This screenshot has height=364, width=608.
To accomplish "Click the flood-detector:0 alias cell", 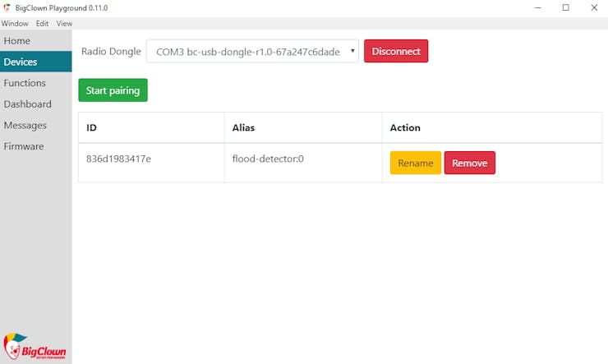I will click(268, 159).
